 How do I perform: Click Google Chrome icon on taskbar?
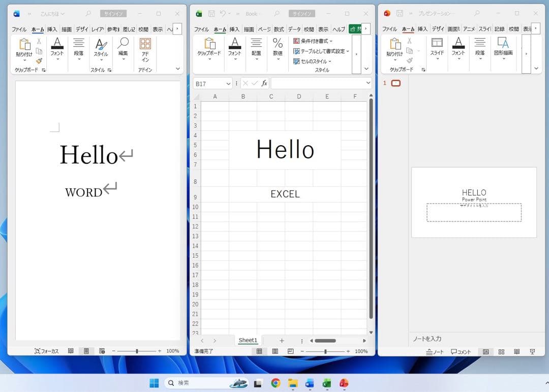[x=276, y=383]
